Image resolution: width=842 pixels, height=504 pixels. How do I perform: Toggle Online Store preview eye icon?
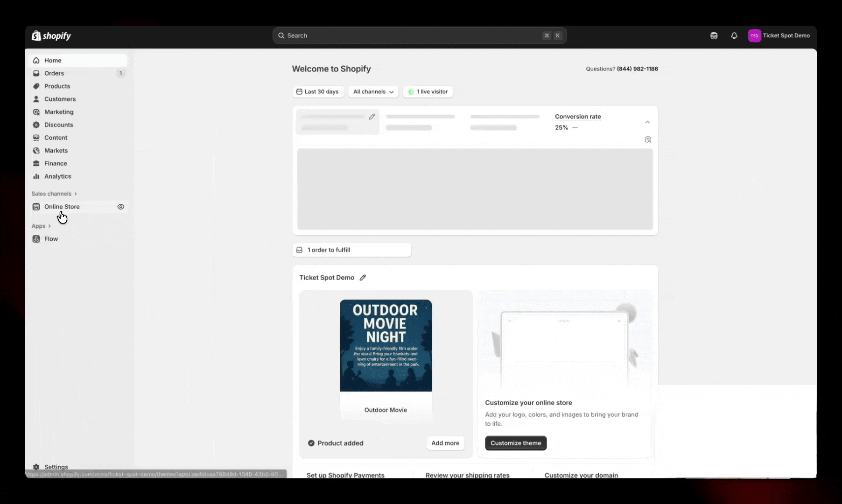(121, 207)
